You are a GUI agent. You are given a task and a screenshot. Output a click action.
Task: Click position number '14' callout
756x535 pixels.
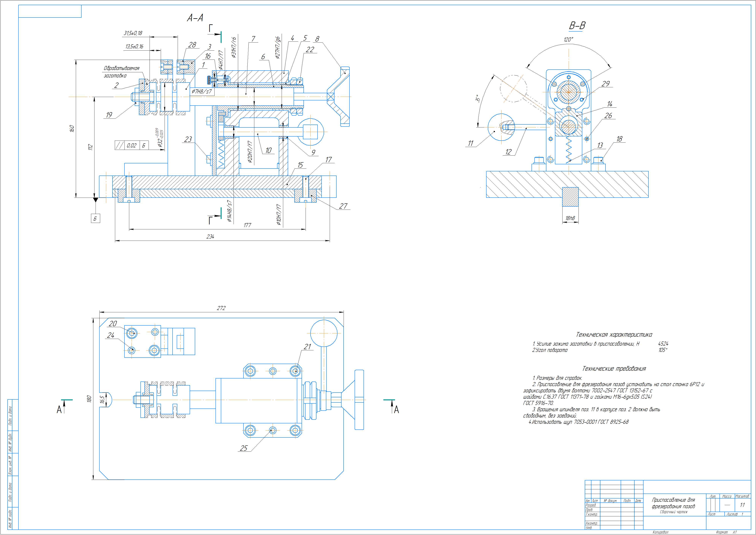click(610, 104)
